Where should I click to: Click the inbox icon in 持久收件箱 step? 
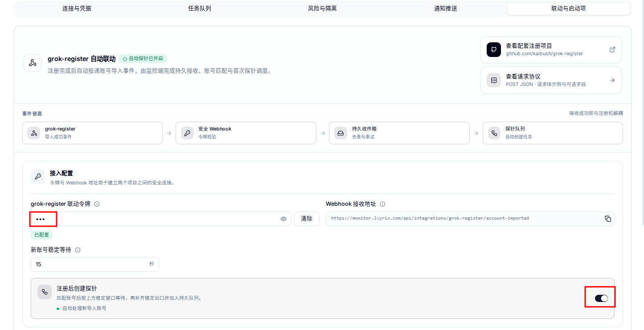click(340, 133)
